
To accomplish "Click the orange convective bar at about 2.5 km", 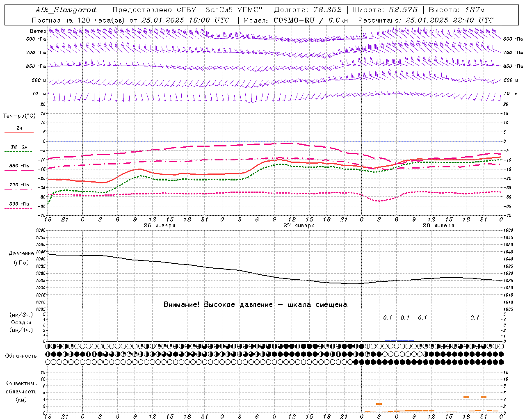I will tap(379, 404).
